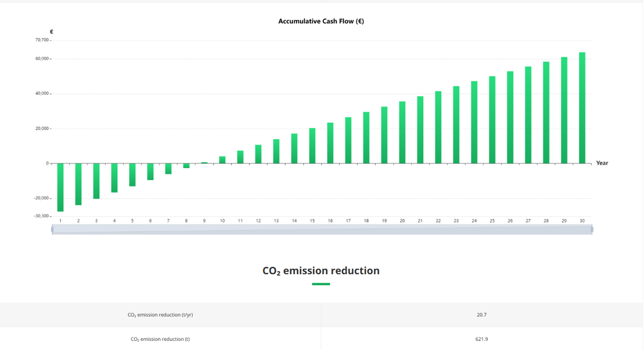Click the 621.9 value cell
The height and width of the screenshot is (350, 644).
coord(481,339)
